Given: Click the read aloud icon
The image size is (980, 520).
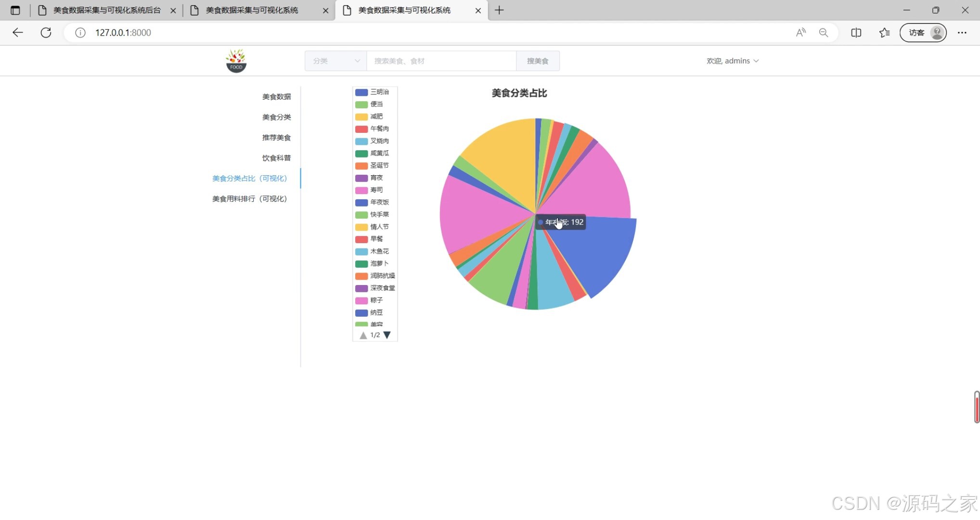Looking at the screenshot, I should [x=800, y=33].
